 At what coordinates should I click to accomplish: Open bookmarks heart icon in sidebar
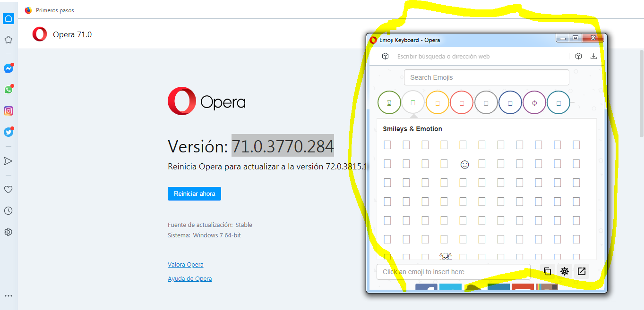point(9,190)
